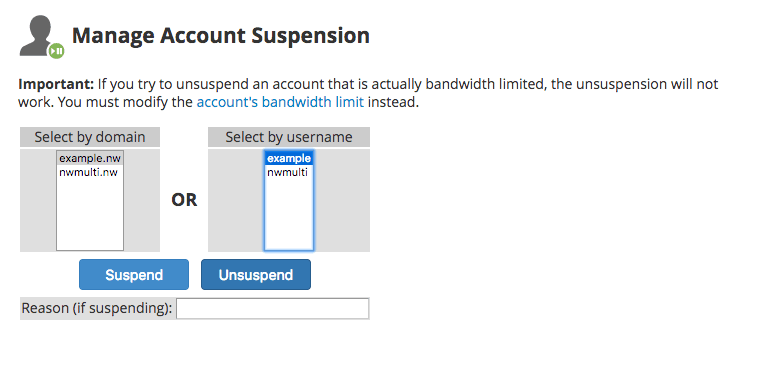The image size is (768, 376).
Task: Click empty space inside the username listbox
Action: [289, 215]
